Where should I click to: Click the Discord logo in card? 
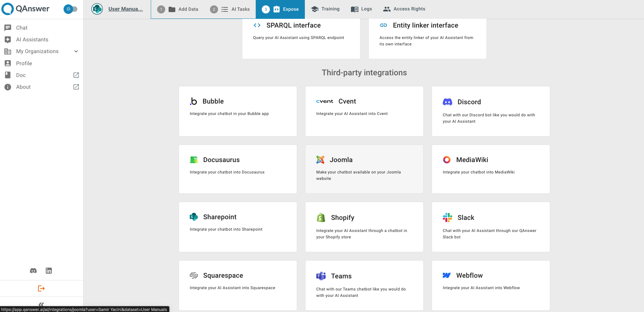pyautogui.click(x=448, y=102)
